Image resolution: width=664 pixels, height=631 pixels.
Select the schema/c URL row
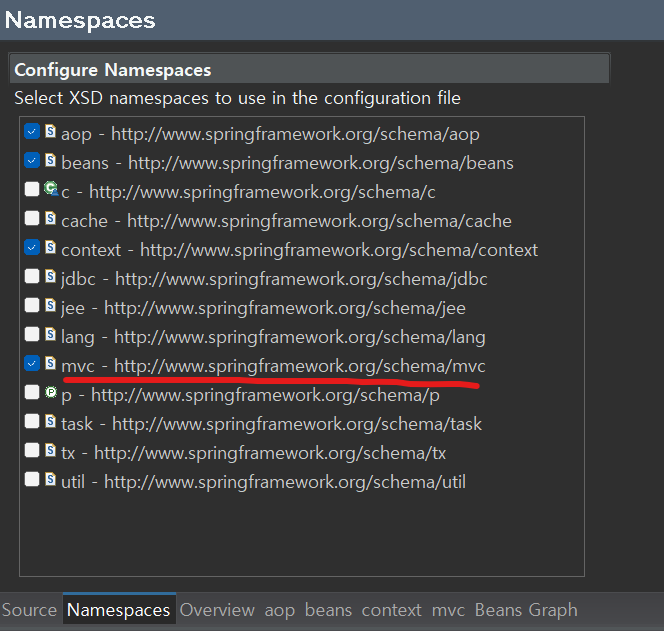tap(248, 192)
